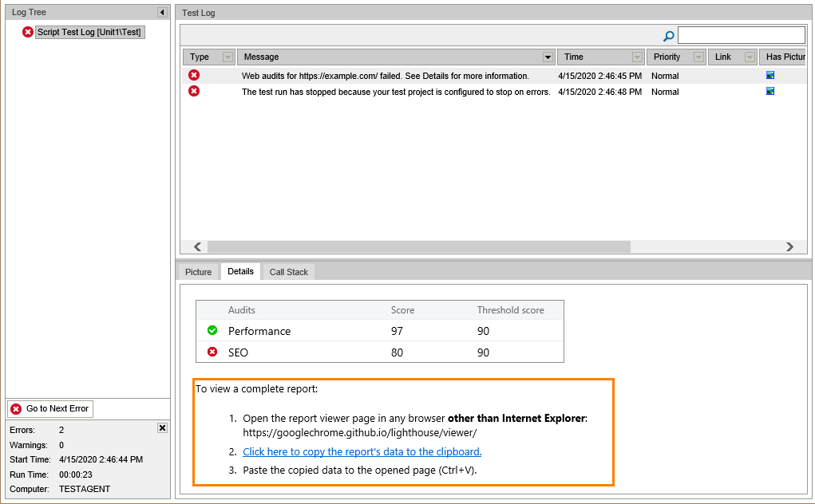This screenshot has height=504, width=815.
Task: Open the Priority column filter dropdown
Action: click(698, 57)
